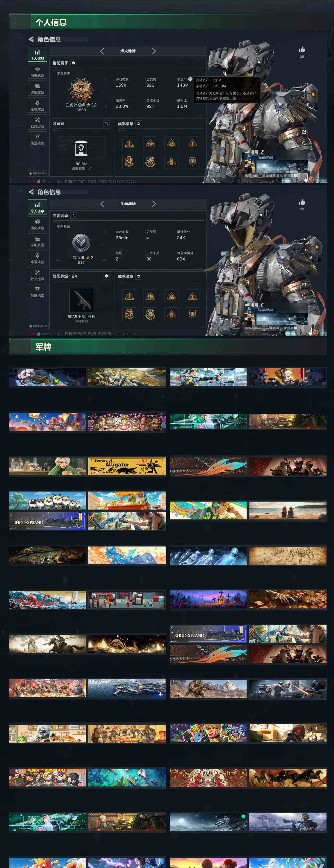Open 信誉档案 tab in 烽火地带 panel
The width and height of the screenshot is (334, 868).
click(38, 139)
